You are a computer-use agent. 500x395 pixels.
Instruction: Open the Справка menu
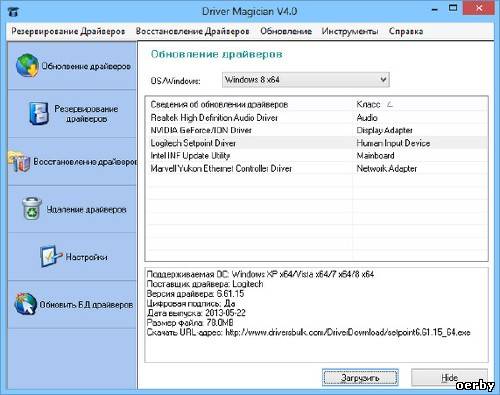point(406,31)
